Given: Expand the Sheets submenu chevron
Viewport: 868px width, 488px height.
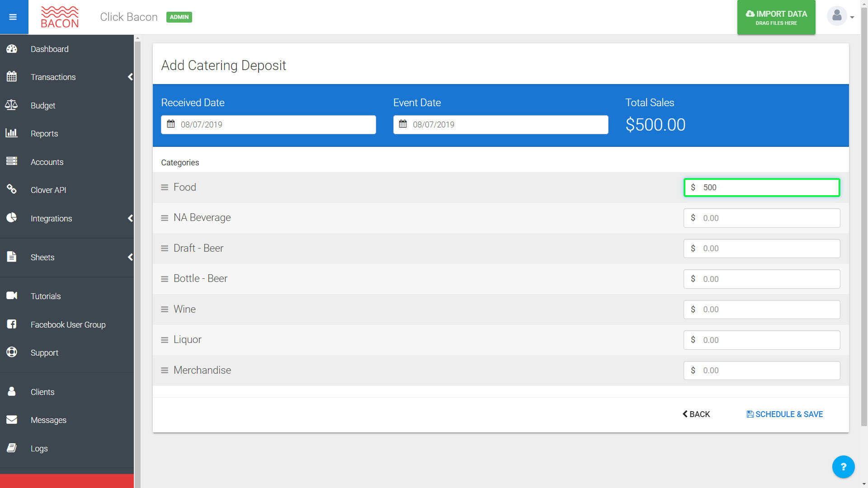Looking at the screenshot, I should click(130, 257).
